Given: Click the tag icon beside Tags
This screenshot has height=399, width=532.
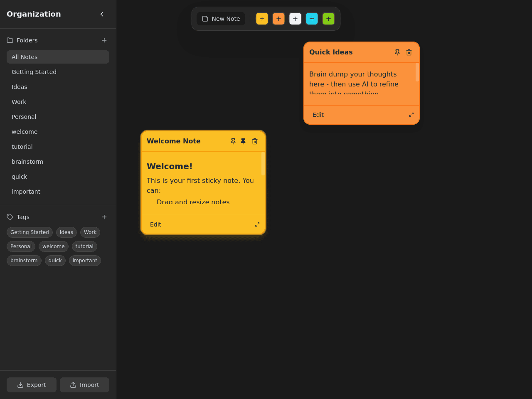Looking at the screenshot, I should pos(10,217).
